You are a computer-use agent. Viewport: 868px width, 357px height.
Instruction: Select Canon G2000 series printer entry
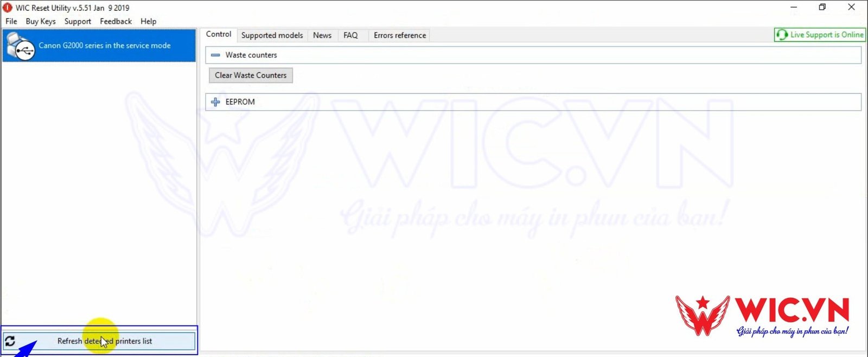click(104, 46)
